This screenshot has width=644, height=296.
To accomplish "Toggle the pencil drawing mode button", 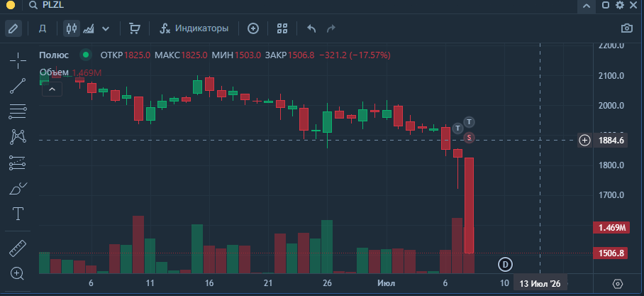I will pyautogui.click(x=13, y=28).
